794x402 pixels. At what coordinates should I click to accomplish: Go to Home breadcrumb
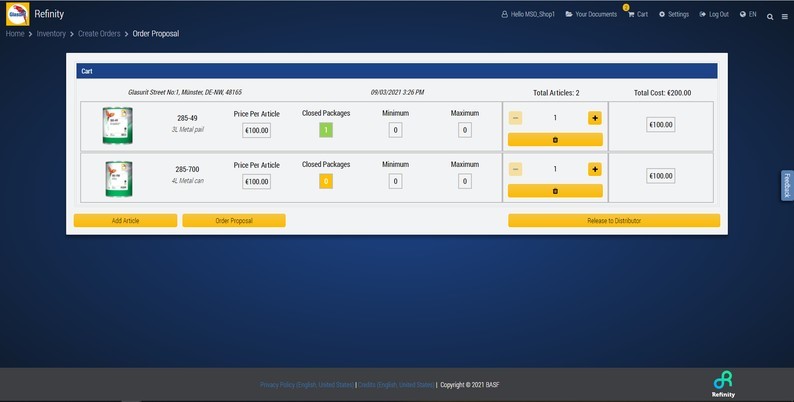point(15,33)
